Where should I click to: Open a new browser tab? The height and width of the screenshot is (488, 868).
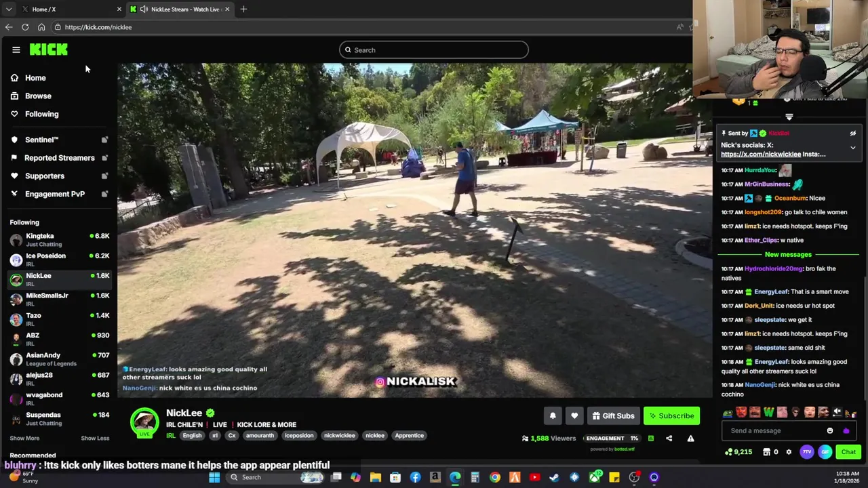coord(243,9)
